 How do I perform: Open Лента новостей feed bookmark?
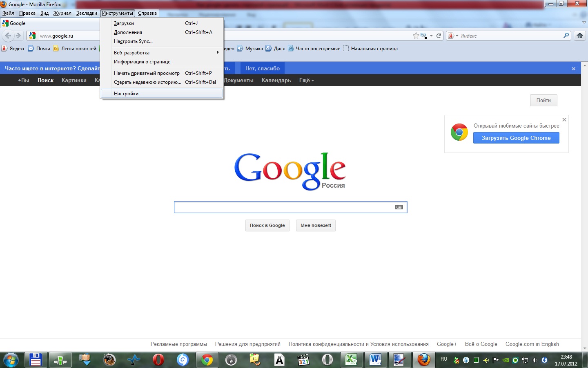(x=75, y=49)
